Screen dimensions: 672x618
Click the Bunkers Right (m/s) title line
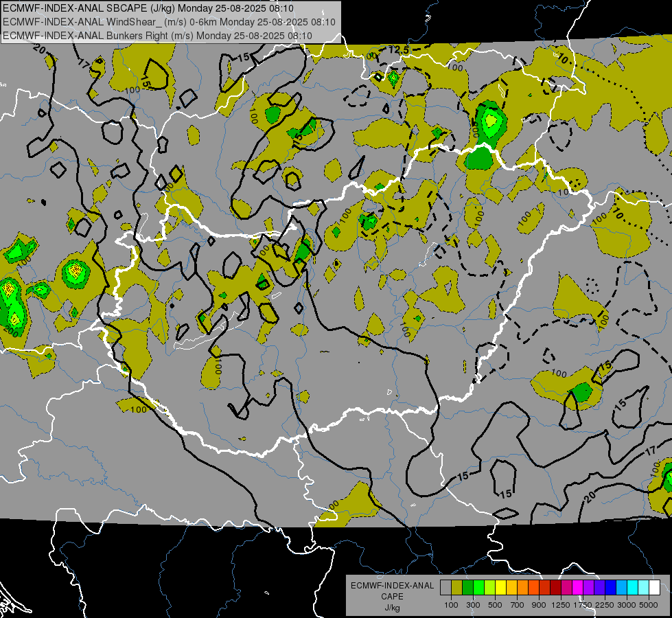[x=158, y=36]
